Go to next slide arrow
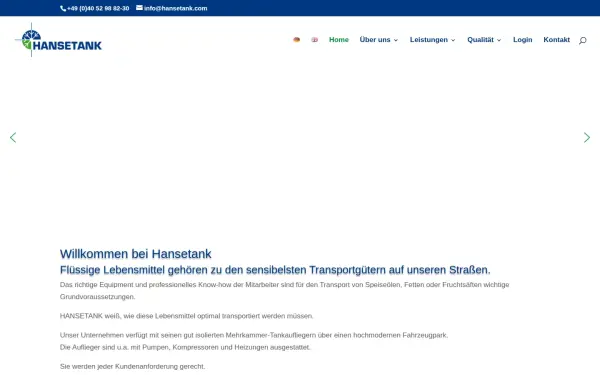 pos(587,137)
